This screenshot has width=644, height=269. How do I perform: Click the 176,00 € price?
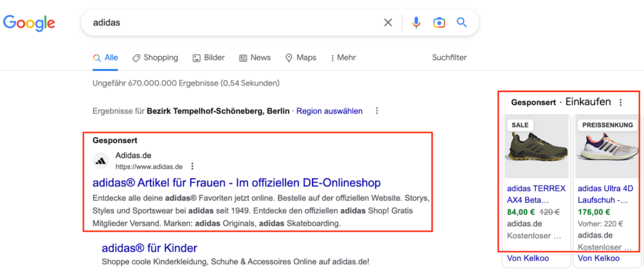[x=594, y=212]
